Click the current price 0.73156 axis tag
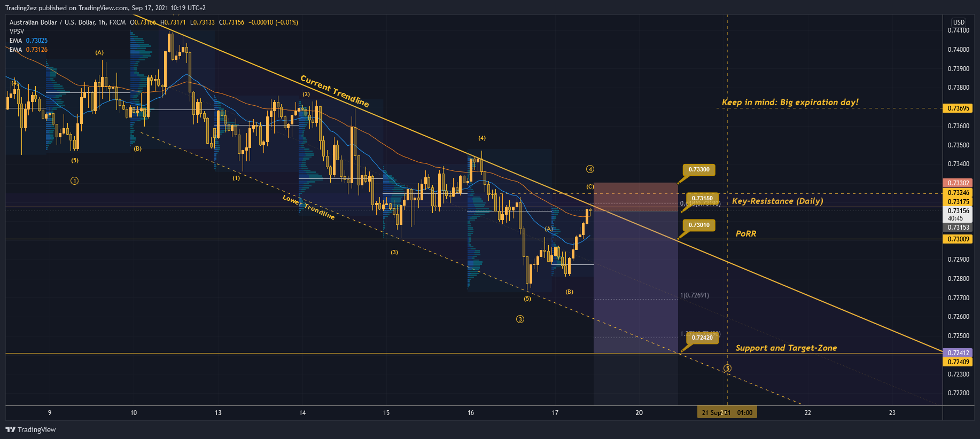This screenshot has width=980, height=439. [x=958, y=214]
